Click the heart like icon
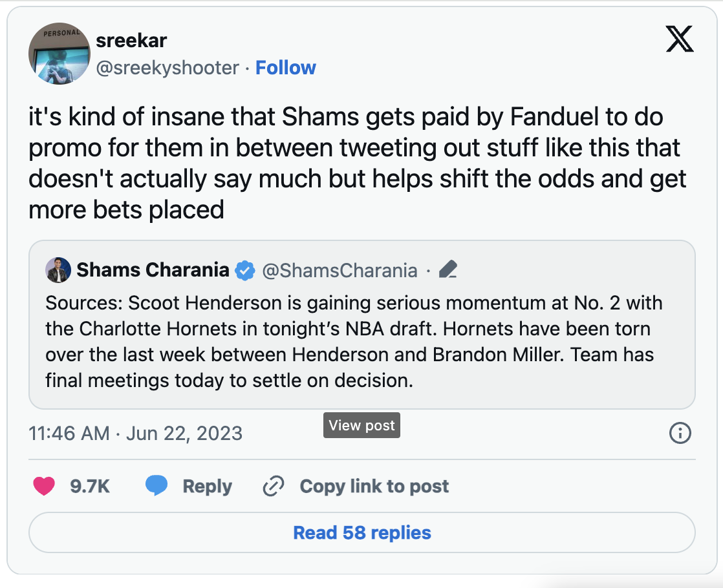723x588 pixels. [44, 486]
